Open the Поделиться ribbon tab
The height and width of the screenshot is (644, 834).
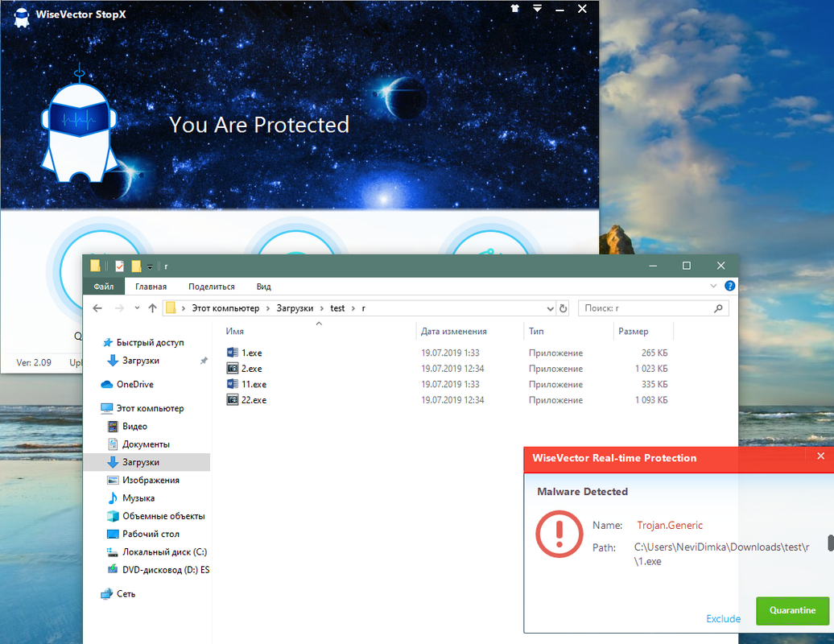[x=211, y=286]
